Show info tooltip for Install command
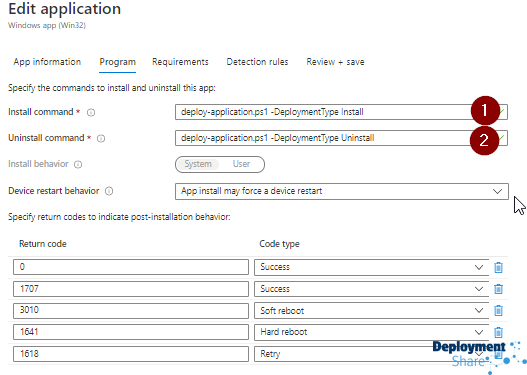Screen dimensions: 527x375 pyautogui.click(x=91, y=112)
